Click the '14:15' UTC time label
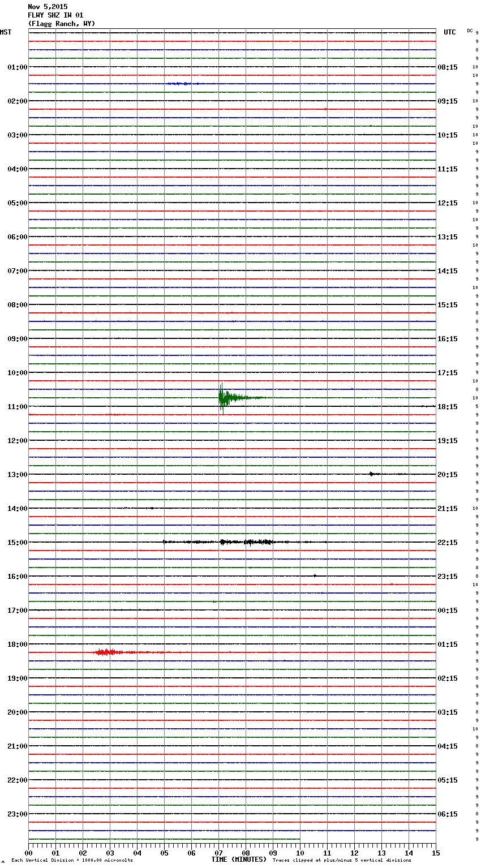Screen dimensions: 481x868 tap(448, 271)
